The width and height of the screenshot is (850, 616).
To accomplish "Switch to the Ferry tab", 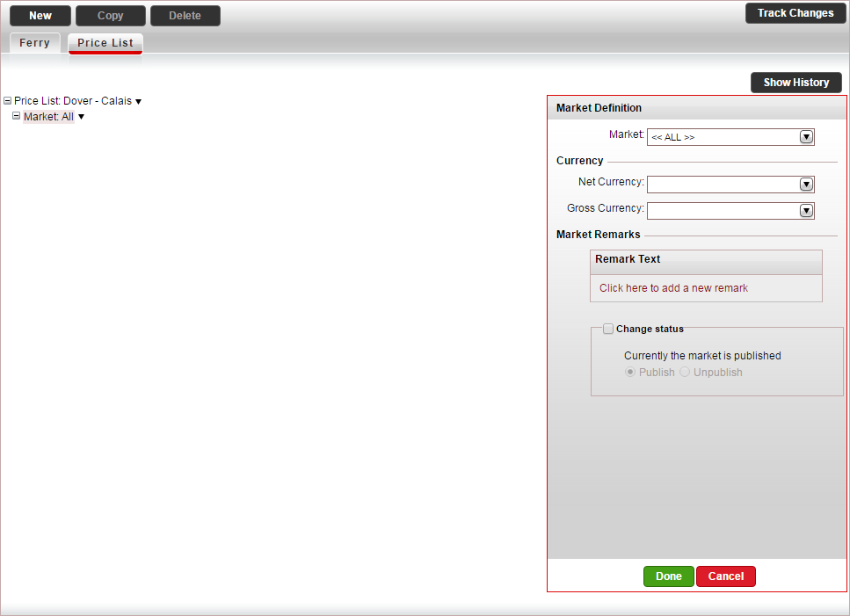I will 34,43.
